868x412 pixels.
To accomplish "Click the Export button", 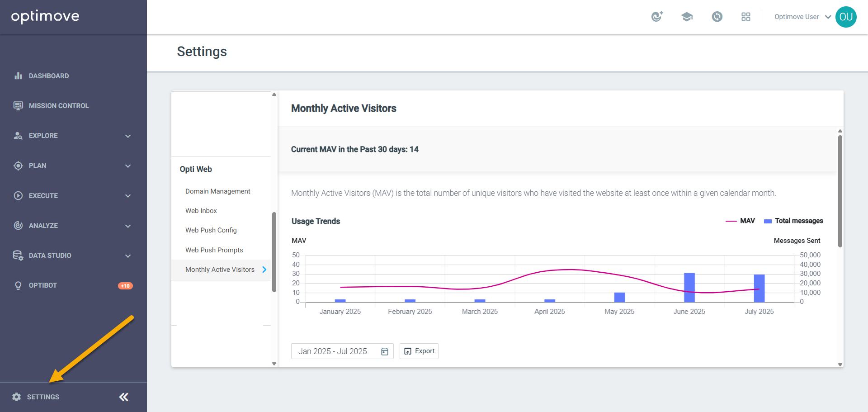I will pyautogui.click(x=419, y=351).
